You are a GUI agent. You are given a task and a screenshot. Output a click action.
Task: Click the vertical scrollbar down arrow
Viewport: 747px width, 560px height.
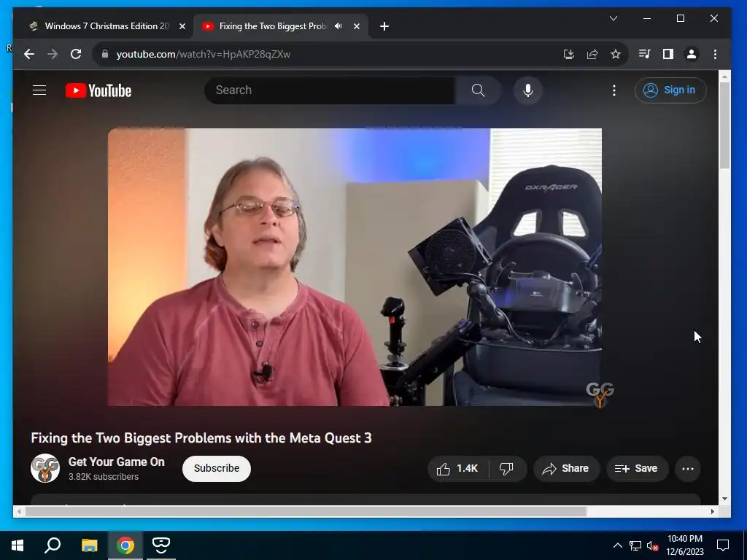[x=724, y=499]
